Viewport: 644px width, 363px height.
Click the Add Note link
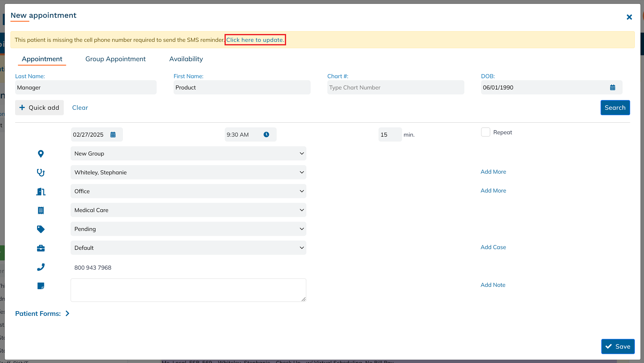pos(493,285)
